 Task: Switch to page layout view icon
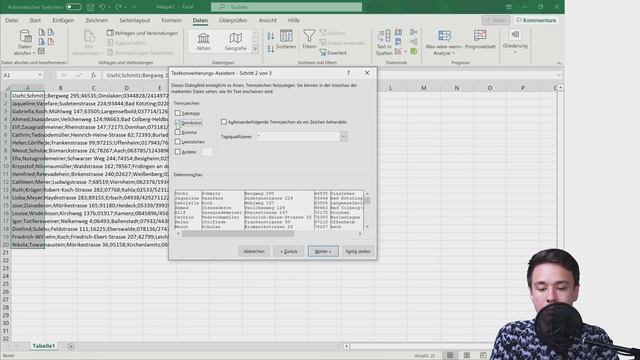[467, 355]
